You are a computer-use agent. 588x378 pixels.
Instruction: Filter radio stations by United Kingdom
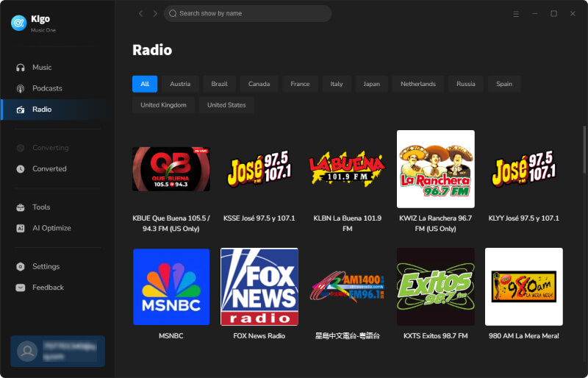coord(163,105)
